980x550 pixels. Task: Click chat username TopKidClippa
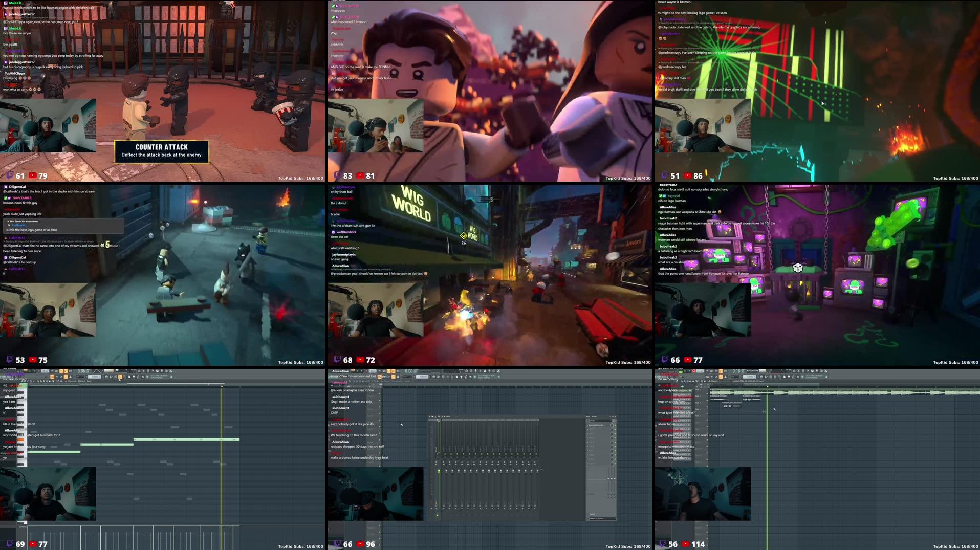tap(14, 73)
